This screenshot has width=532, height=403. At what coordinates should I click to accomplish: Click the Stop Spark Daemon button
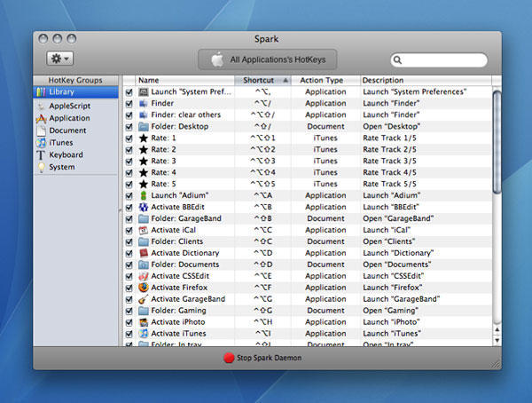(x=267, y=358)
